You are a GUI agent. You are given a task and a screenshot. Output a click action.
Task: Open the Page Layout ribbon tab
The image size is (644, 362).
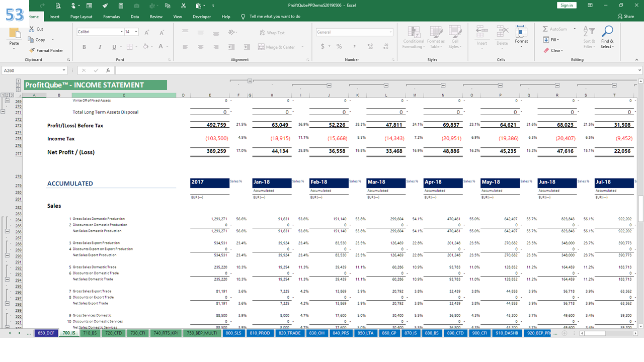[x=81, y=17]
